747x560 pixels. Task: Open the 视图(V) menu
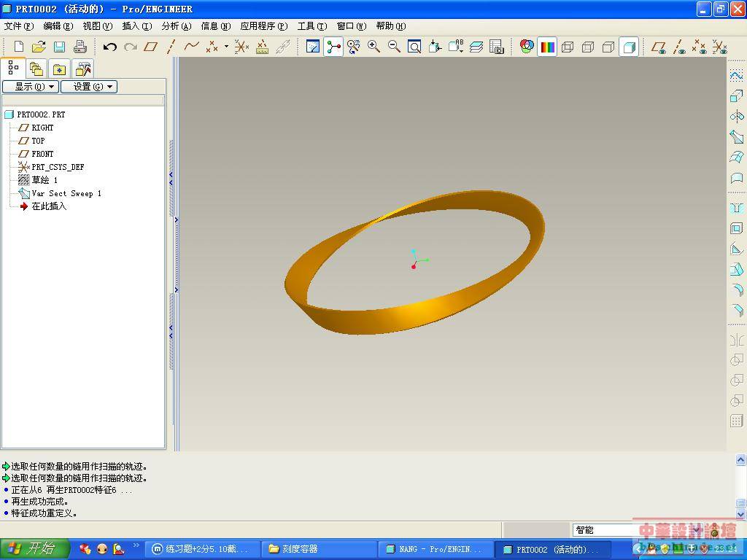click(x=98, y=26)
